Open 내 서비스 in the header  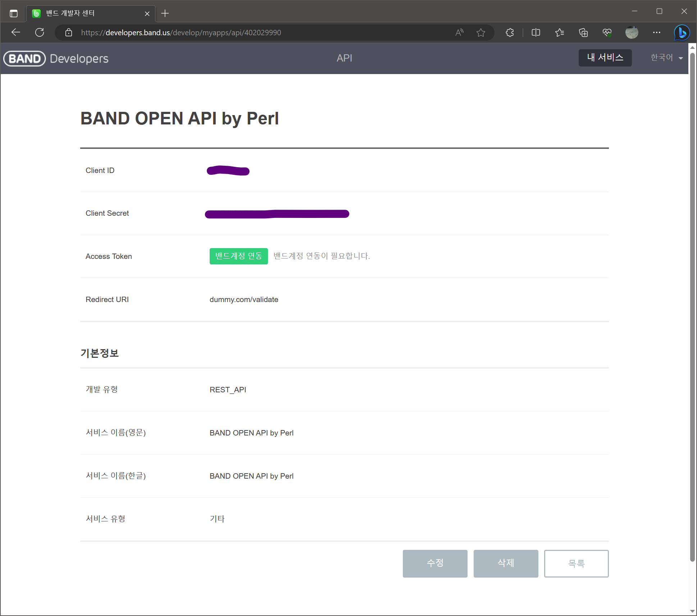tap(605, 58)
